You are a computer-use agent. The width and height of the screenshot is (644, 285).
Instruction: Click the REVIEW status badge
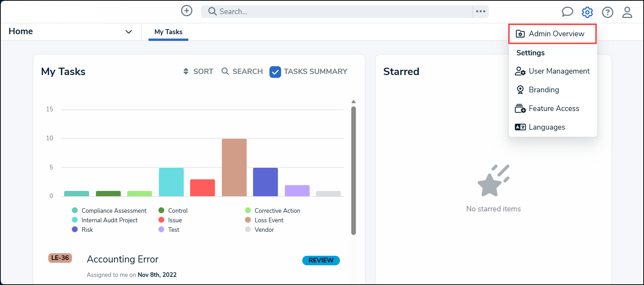pyautogui.click(x=321, y=260)
